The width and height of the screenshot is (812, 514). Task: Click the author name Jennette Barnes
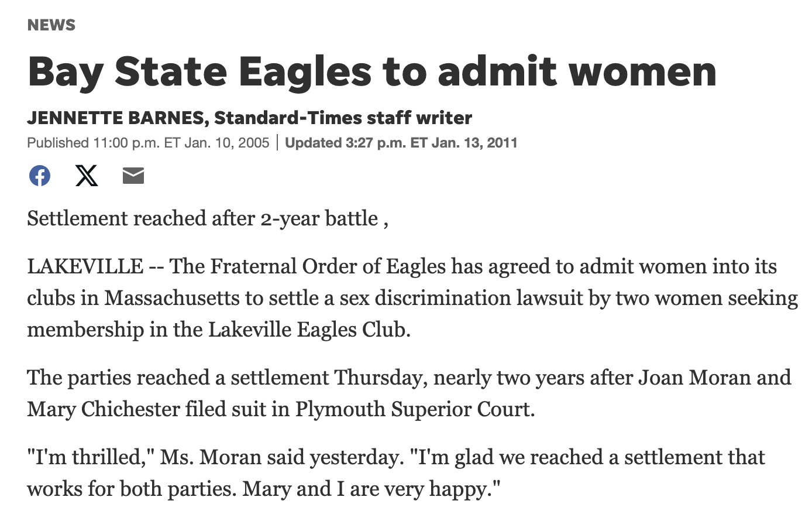(115, 118)
